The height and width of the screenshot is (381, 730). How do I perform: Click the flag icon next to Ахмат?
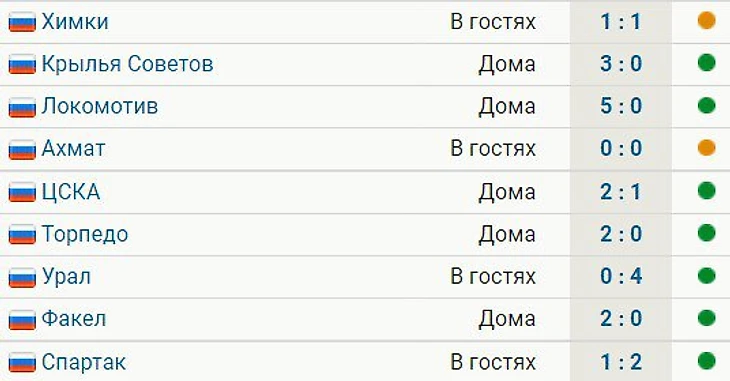[x=22, y=149]
